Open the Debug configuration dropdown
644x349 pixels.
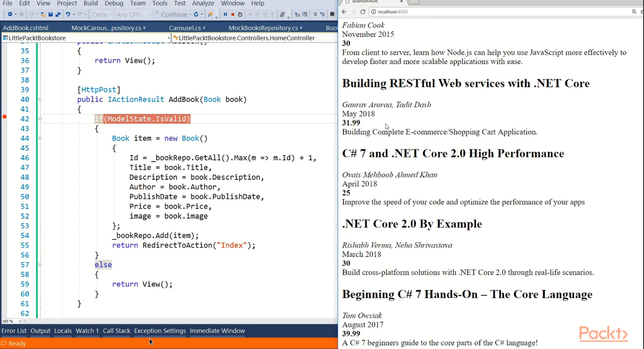click(x=103, y=14)
